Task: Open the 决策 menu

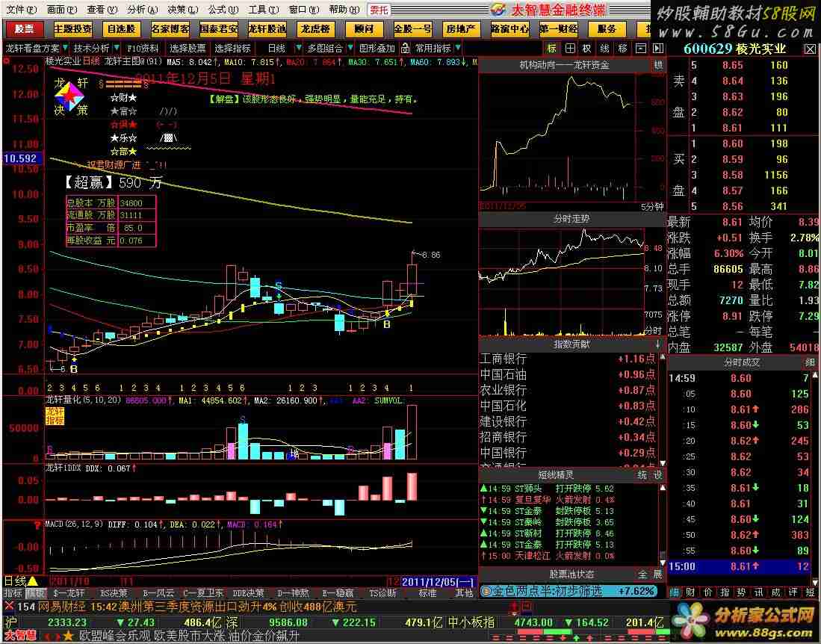Action: 183,10
